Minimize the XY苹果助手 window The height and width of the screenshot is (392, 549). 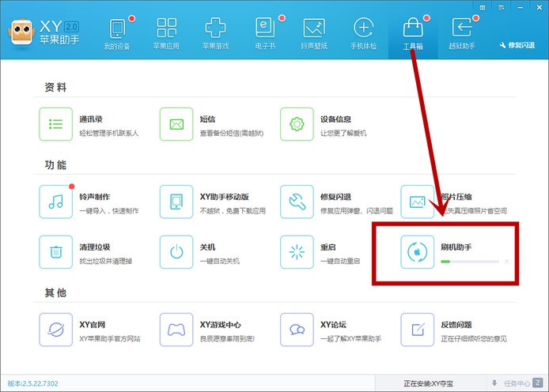point(521,8)
